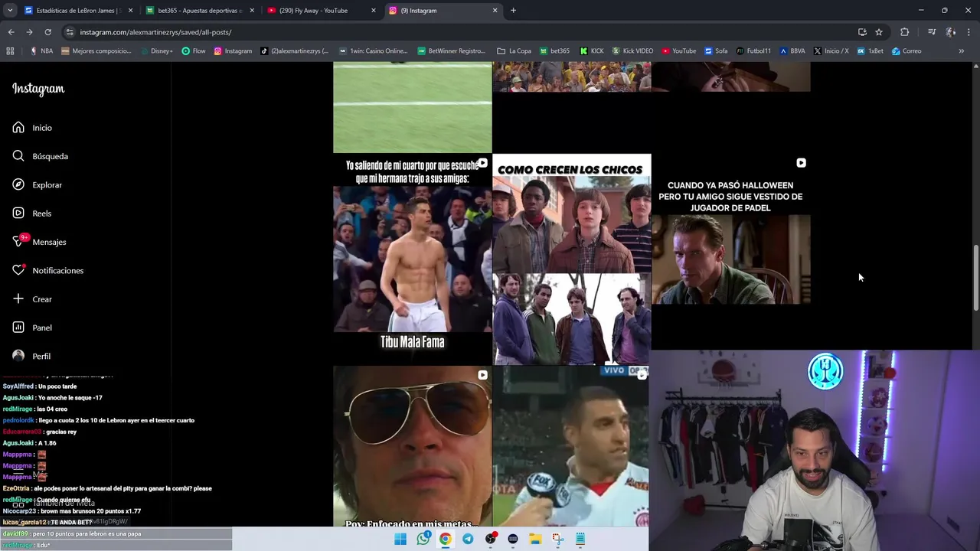Open the Inicio home icon in sidebar
Image resolution: width=980 pixels, height=551 pixels.
pos(18,128)
